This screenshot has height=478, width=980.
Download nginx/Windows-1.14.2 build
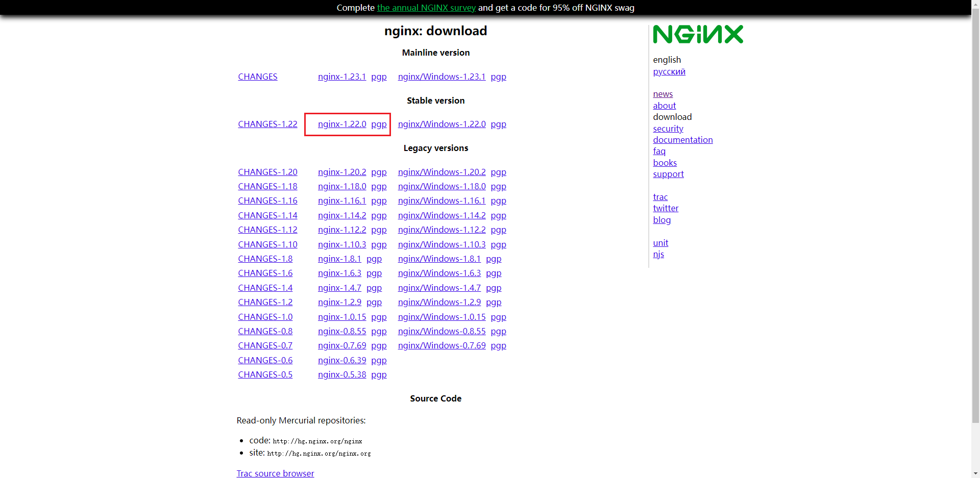pos(442,215)
